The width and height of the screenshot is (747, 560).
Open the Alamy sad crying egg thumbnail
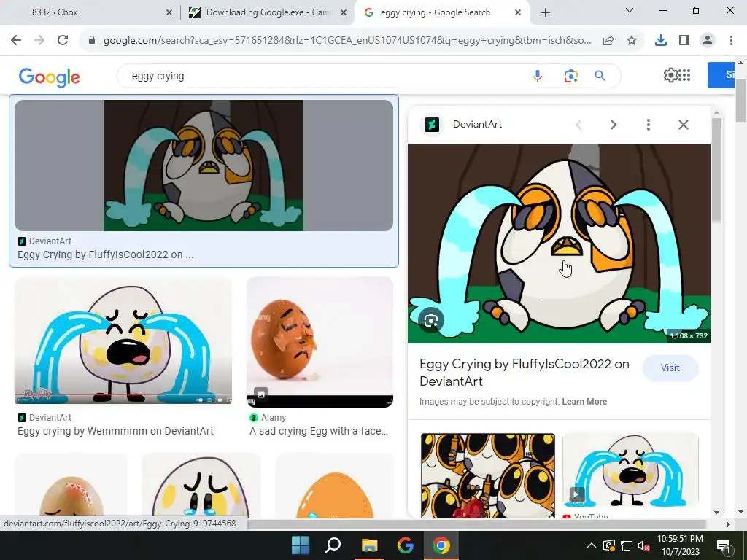pyautogui.click(x=320, y=342)
